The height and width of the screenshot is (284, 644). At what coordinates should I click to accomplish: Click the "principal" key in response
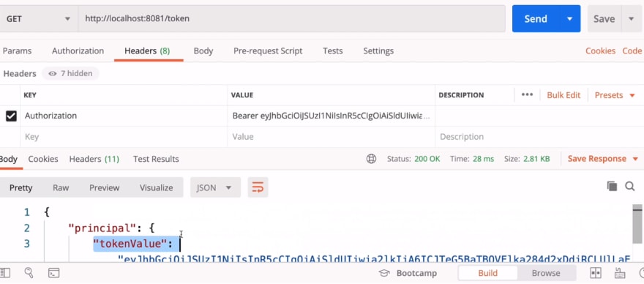click(102, 228)
